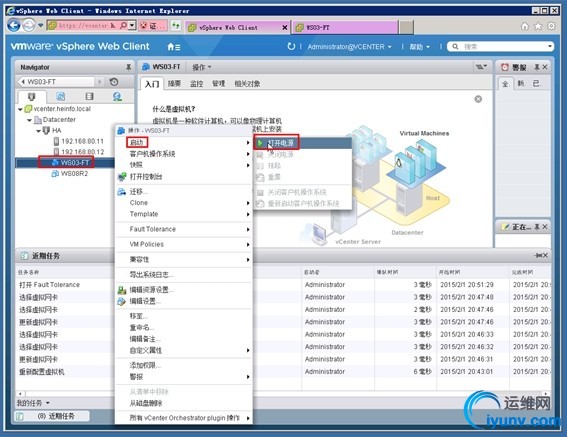Screen dimensions: 567x437
Task: Collapse the Datacenter tree node
Action: [29, 120]
